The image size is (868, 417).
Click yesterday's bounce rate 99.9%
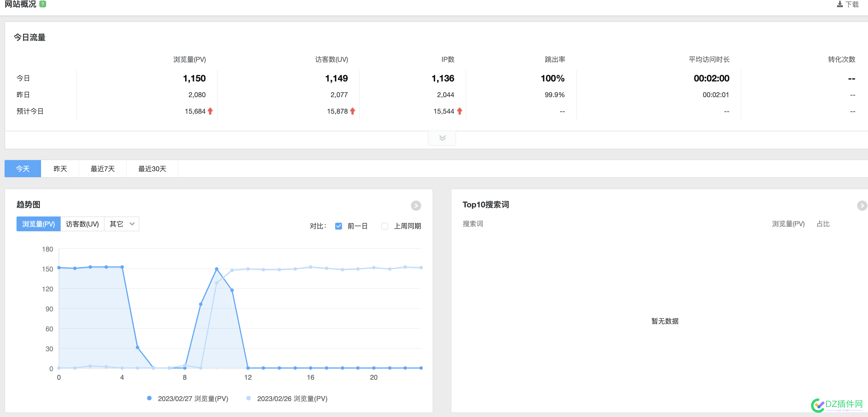tap(555, 95)
